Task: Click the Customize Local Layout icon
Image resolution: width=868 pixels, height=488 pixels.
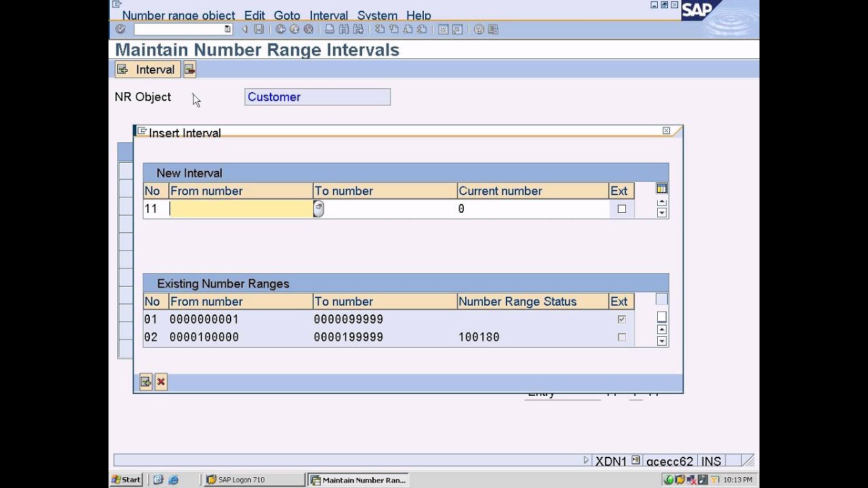Action: point(493,29)
